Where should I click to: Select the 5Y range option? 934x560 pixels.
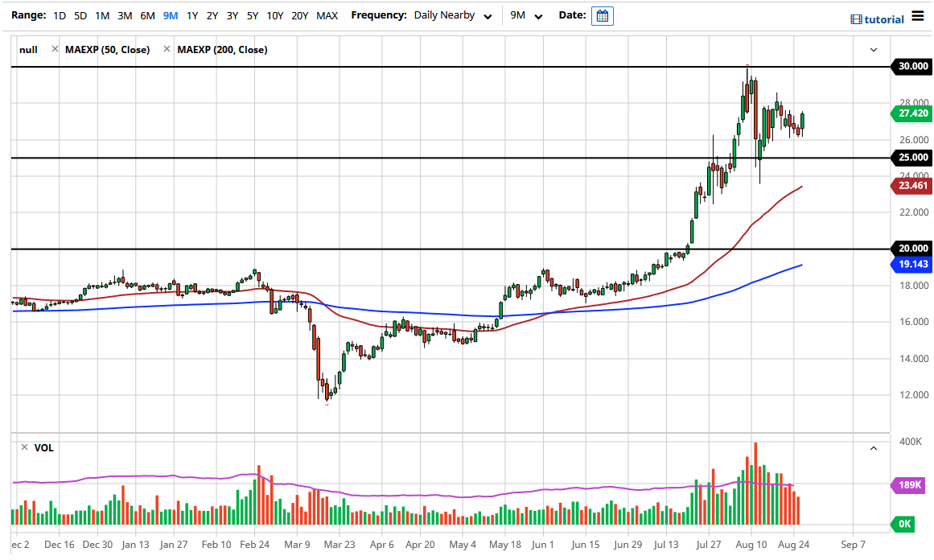253,15
